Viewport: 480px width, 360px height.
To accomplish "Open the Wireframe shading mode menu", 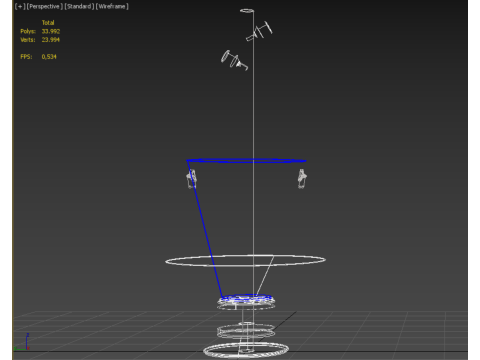I will 112,6.
